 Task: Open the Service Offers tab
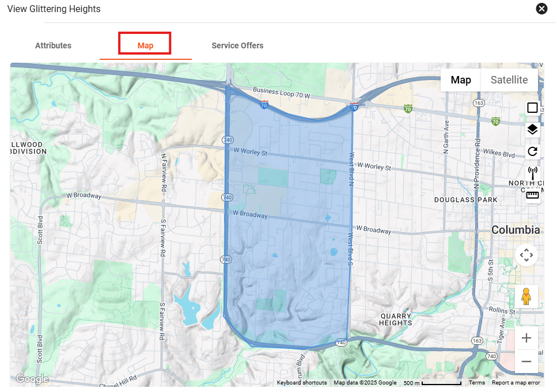coord(237,45)
